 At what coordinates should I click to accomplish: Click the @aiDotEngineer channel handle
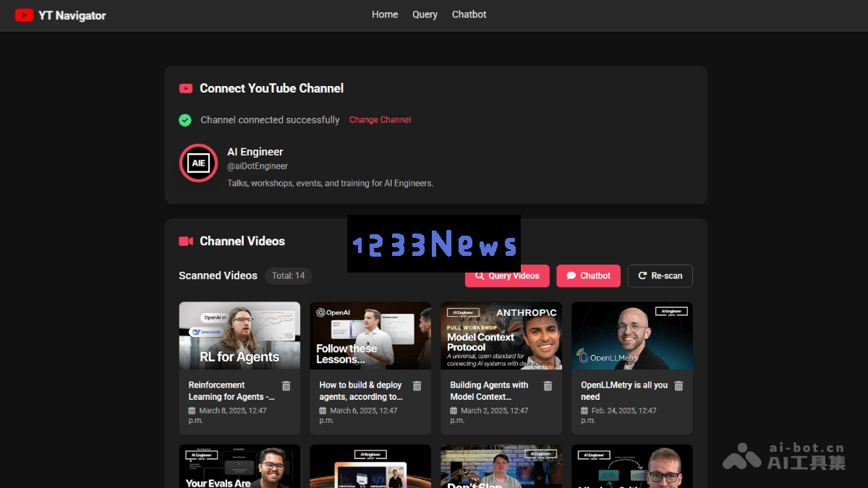[258, 166]
